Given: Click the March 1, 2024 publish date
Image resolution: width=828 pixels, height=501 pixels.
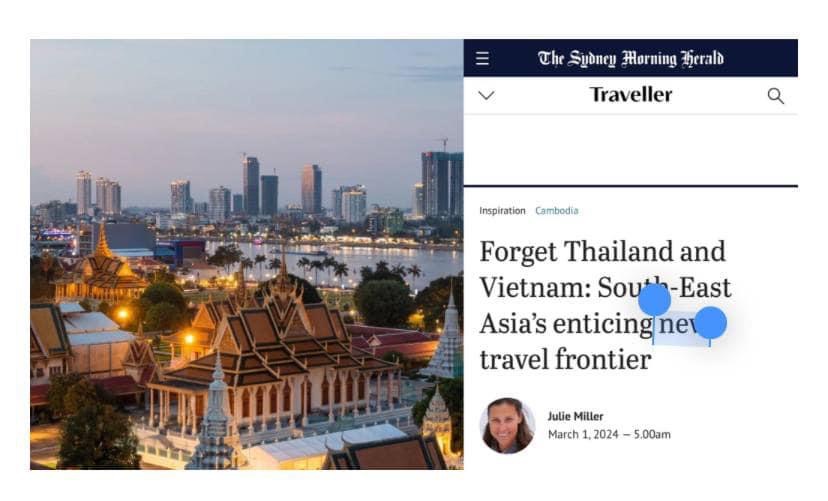Looking at the screenshot, I should coord(583,434).
